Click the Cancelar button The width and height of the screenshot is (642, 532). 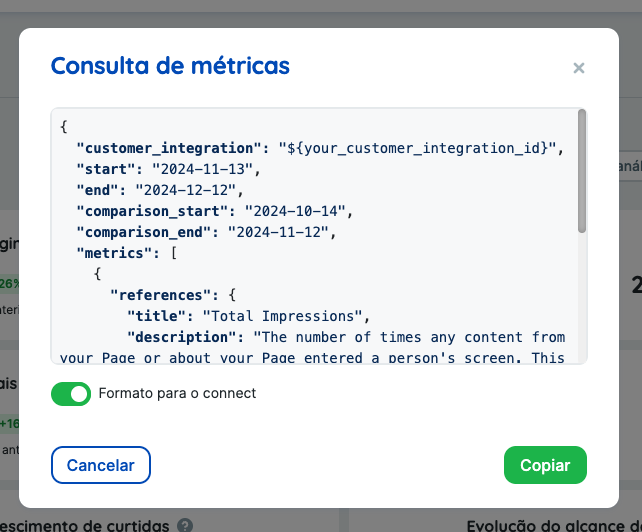pyautogui.click(x=101, y=465)
